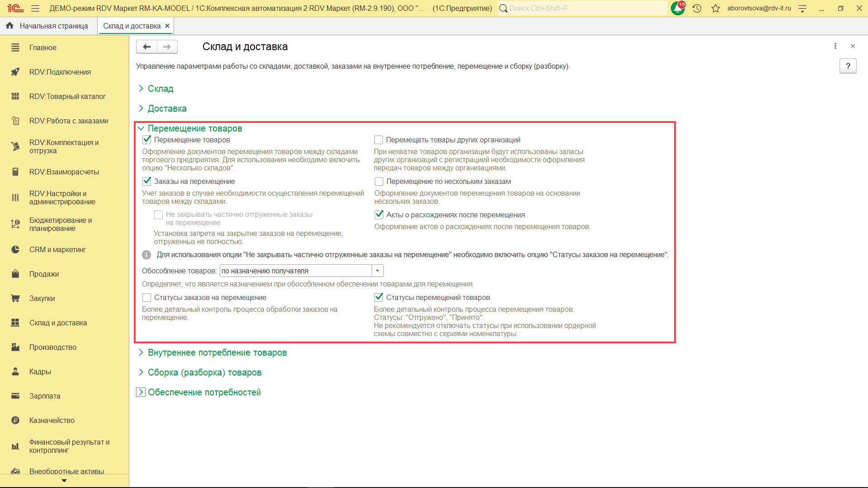
Task: Click the notifications bell icon
Action: 678,8
